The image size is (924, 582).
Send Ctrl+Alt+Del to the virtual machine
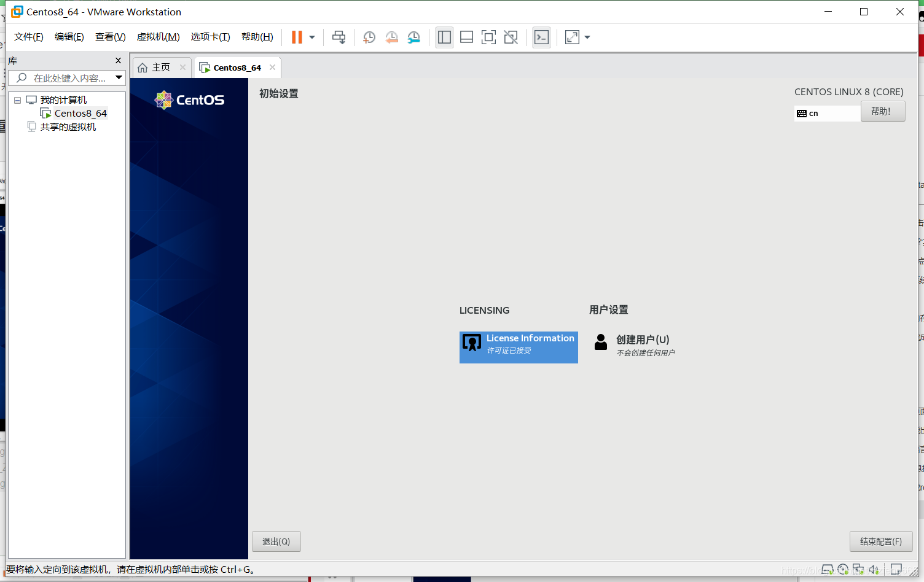point(339,37)
